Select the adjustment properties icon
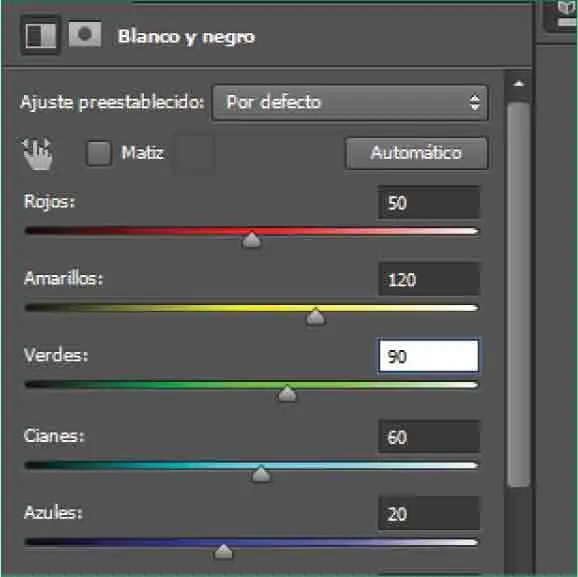Image resolution: width=578 pixels, height=577 pixels. point(41,35)
